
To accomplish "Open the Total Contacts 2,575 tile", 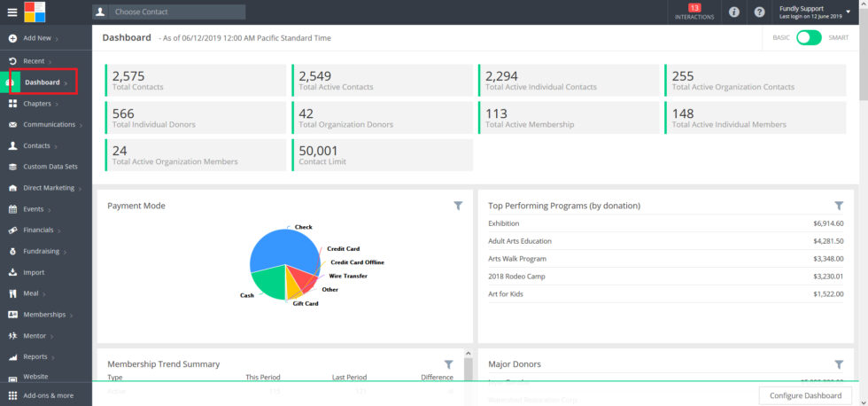I will [x=196, y=80].
